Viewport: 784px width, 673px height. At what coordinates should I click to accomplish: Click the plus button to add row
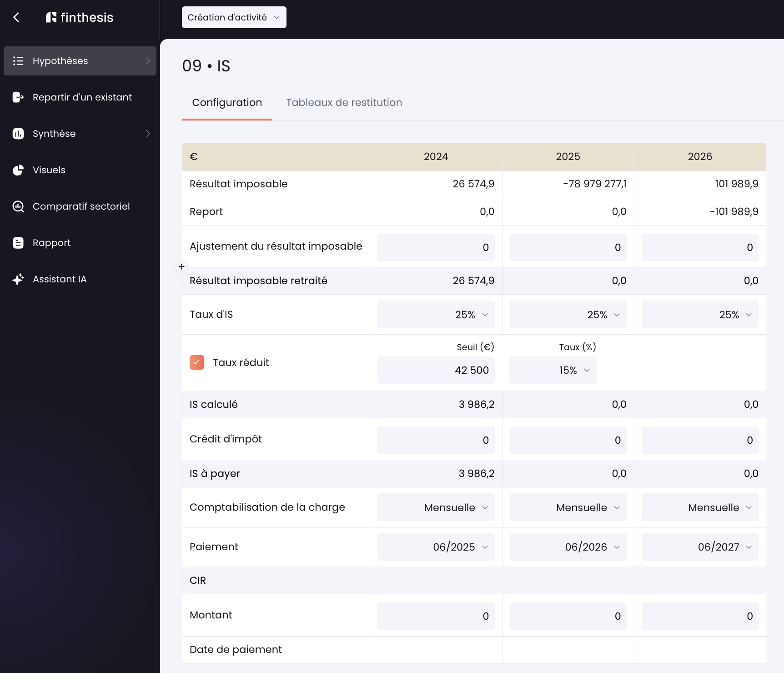(x=181, y=266)
